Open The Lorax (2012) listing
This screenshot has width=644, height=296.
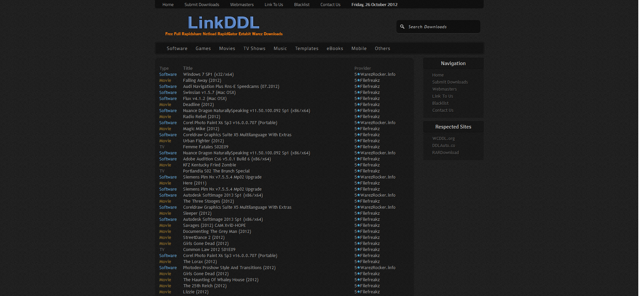coord(200,262)
